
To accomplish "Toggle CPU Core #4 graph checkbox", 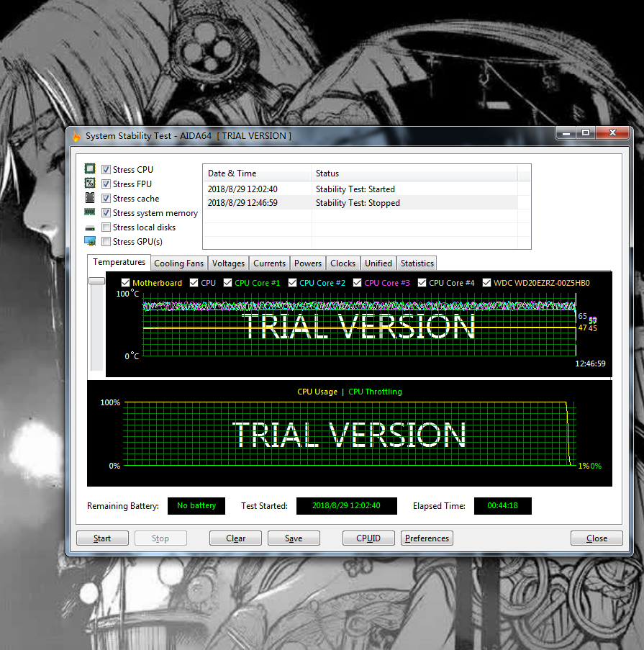I will click(x=422, y=283).
